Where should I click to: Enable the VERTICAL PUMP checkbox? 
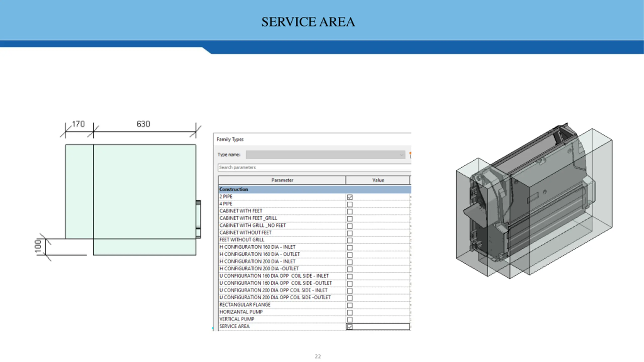pyautogui.click(x=350, y=320)
